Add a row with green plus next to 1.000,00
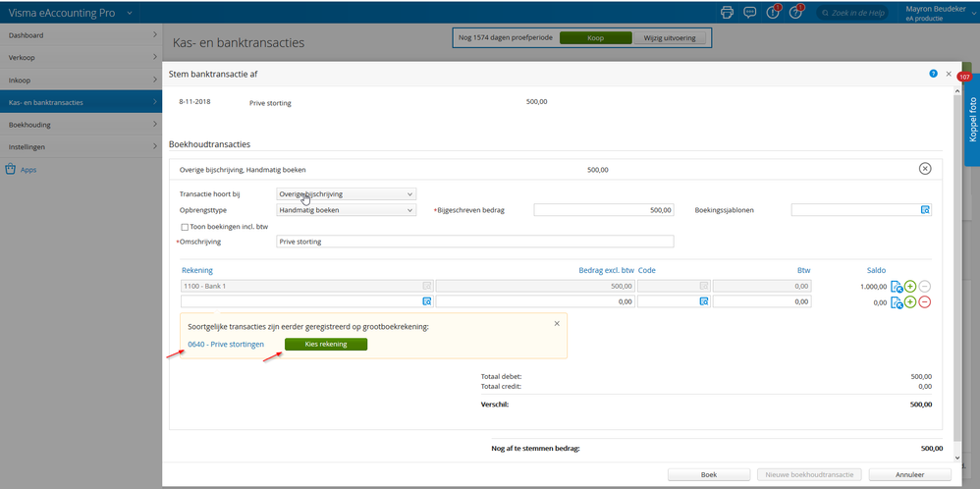 point(910,287)
